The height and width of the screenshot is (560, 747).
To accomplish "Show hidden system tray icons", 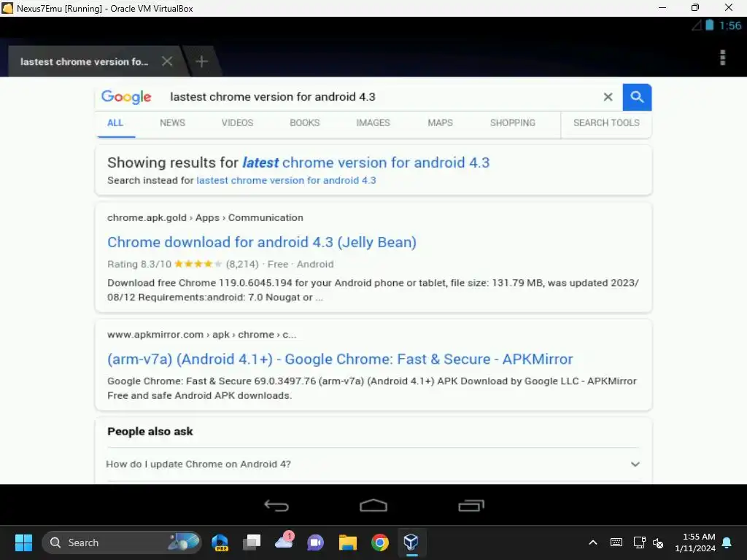I will [592, 542].
